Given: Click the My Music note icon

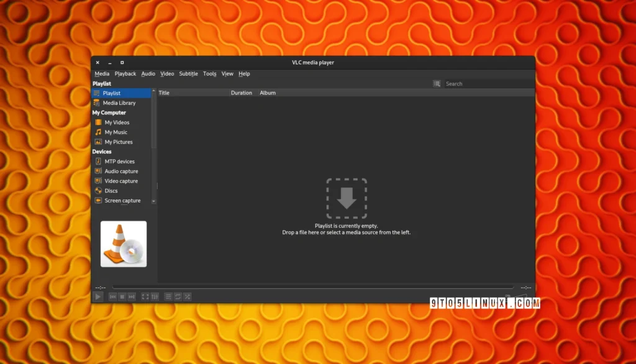Looking at the screenshot, I should point(98,132).
